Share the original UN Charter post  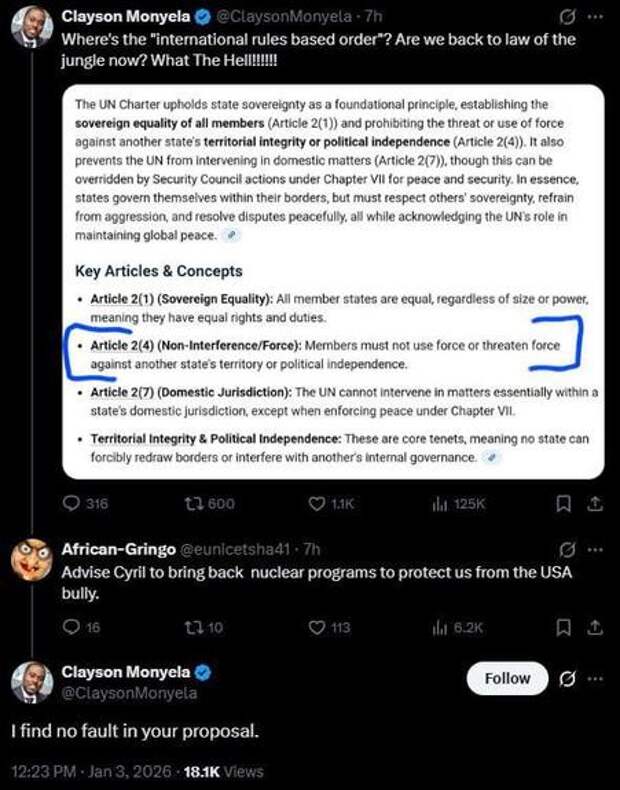[596, 504]
